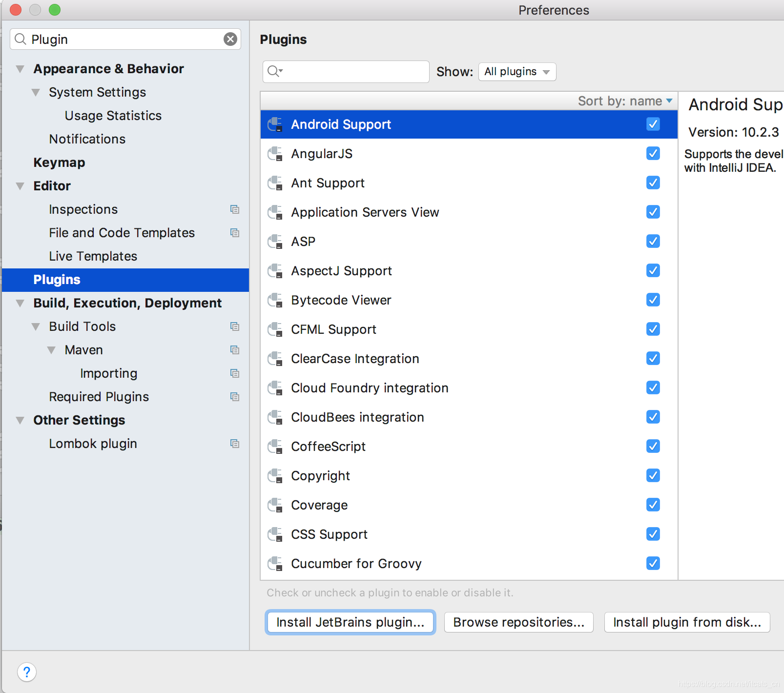
Task: Select Plugins in the settings tree
Action: coord(125,280)
